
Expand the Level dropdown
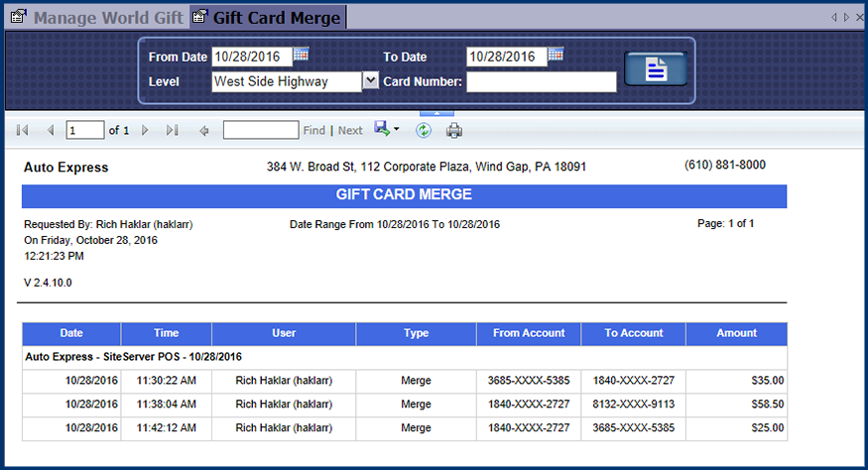coord(370,81)
